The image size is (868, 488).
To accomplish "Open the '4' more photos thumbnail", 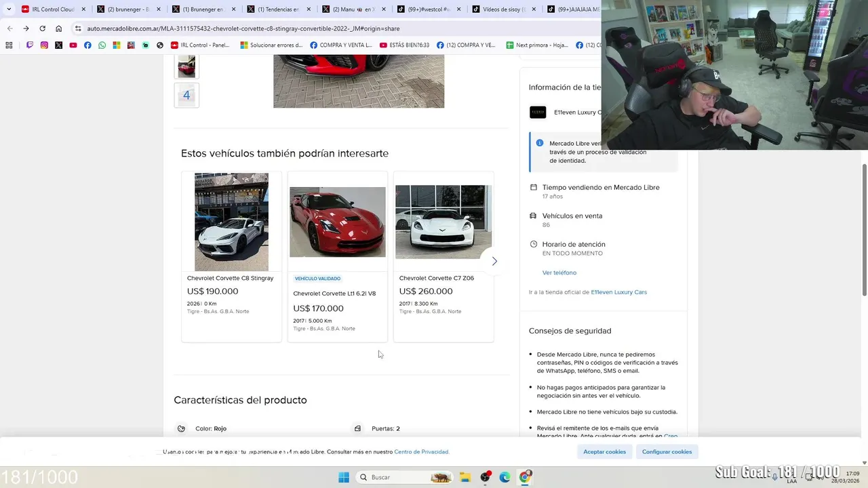I will (186, 96).
